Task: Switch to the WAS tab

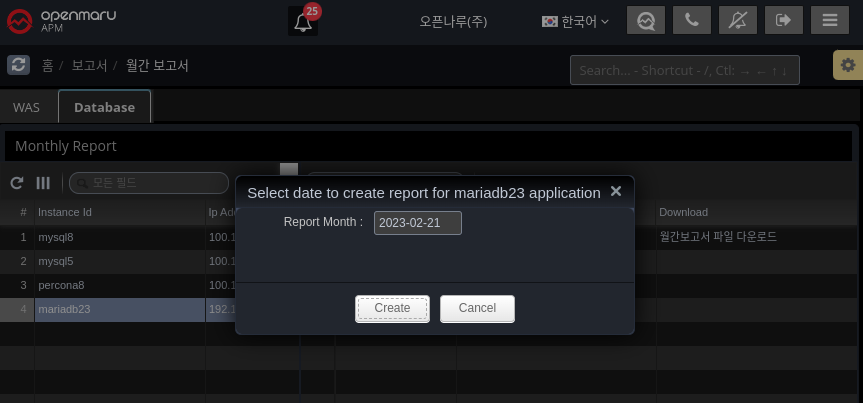Action: [x=27, y=107]
